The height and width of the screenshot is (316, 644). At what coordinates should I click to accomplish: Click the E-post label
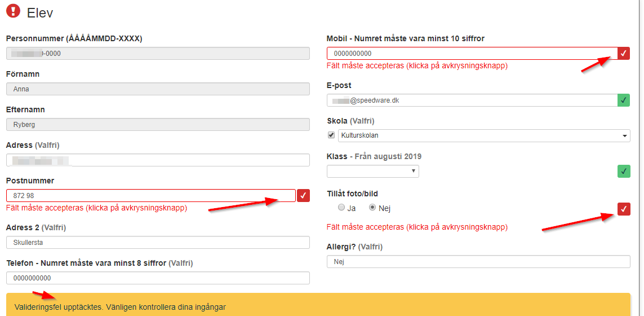(x=339, y=85)
